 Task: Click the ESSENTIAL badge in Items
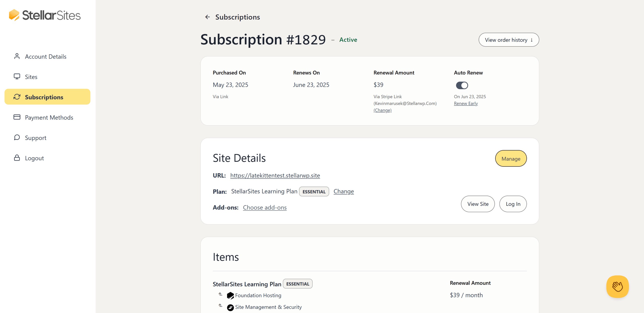pyautogui.click(x=298, y=284)
